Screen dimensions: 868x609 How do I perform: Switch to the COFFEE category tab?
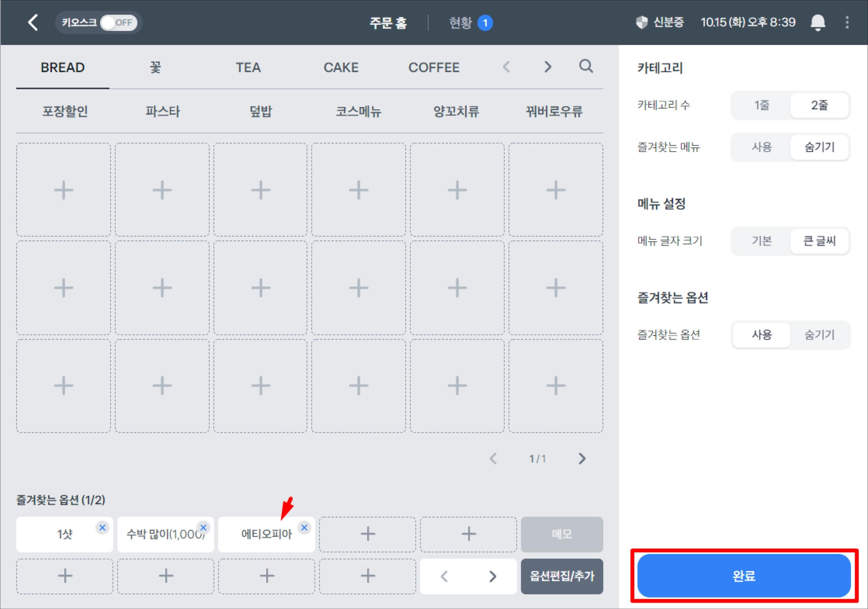pos(434,67)
